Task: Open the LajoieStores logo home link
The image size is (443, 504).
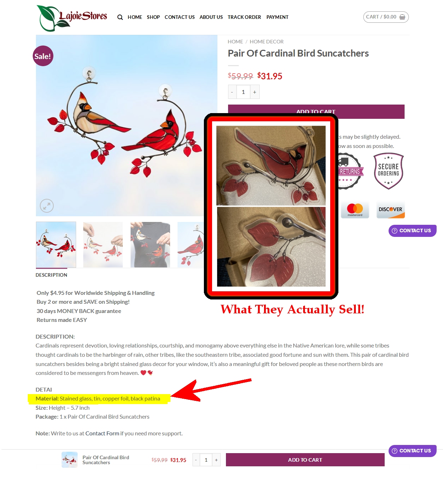Action: (x=72, y=18)
